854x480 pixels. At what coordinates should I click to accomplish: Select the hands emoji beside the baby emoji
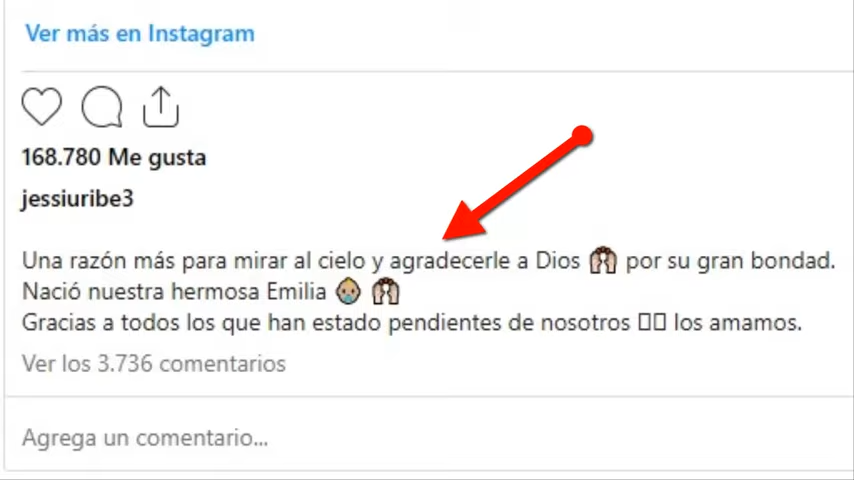pos(386,291)
